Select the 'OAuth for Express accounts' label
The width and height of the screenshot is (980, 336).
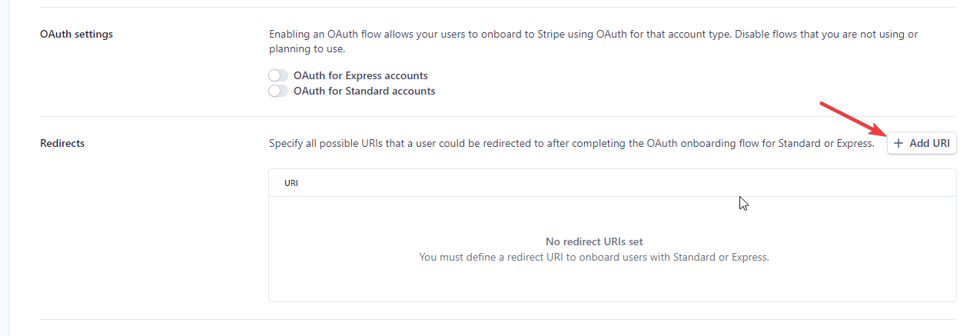pyautogui.click(x=360, y=76)
